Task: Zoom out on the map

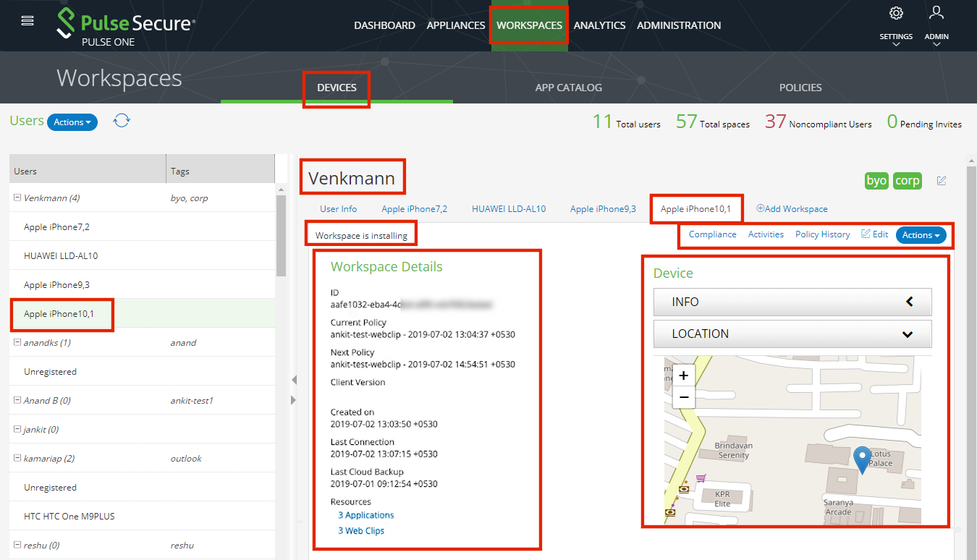Action: pyautogui.click(x=684, y=397)
